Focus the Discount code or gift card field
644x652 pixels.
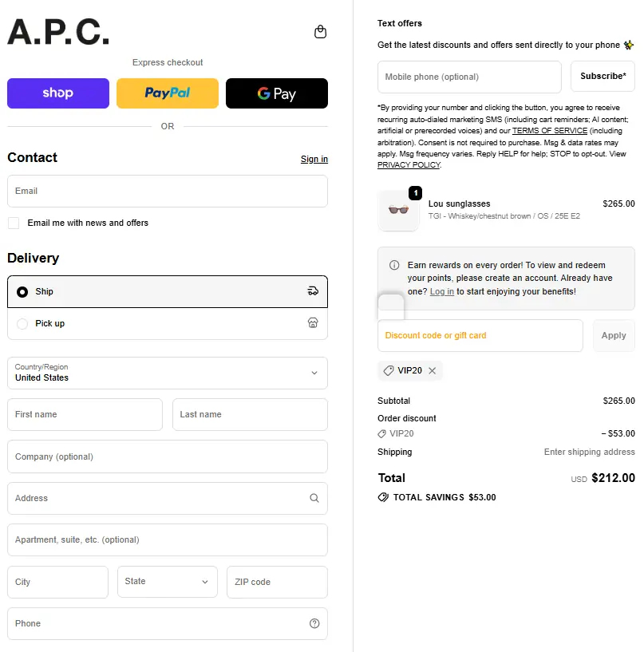click(x=480, y=335)
